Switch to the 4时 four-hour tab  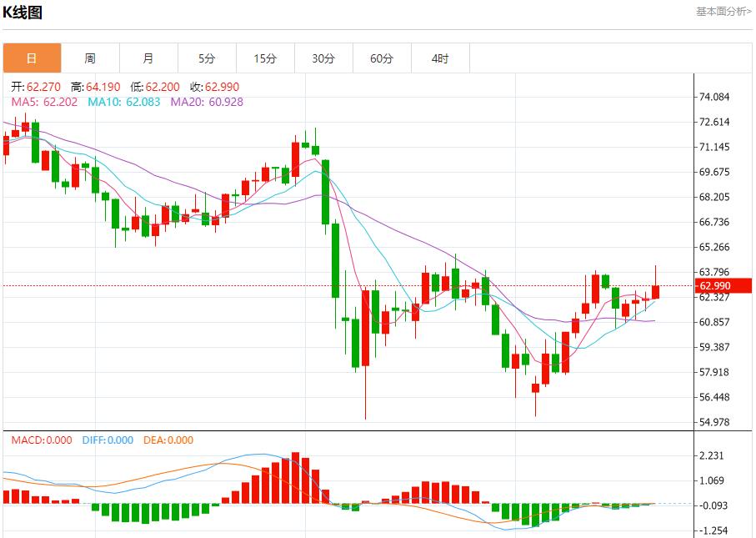[440, 58]
